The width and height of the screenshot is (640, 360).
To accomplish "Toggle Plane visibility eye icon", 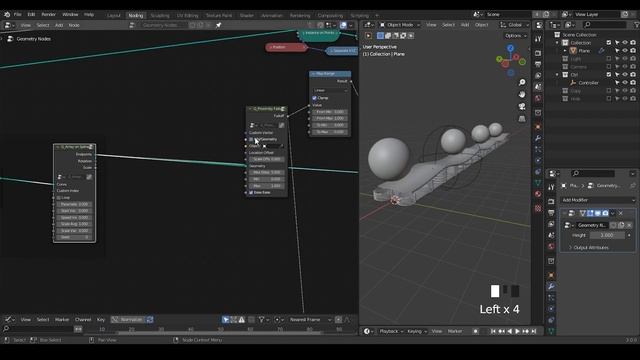I will [625, 51].
